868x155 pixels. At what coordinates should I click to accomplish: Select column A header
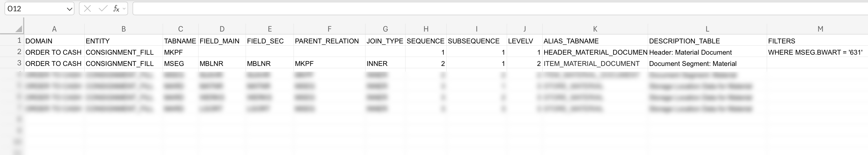point(54,29)
